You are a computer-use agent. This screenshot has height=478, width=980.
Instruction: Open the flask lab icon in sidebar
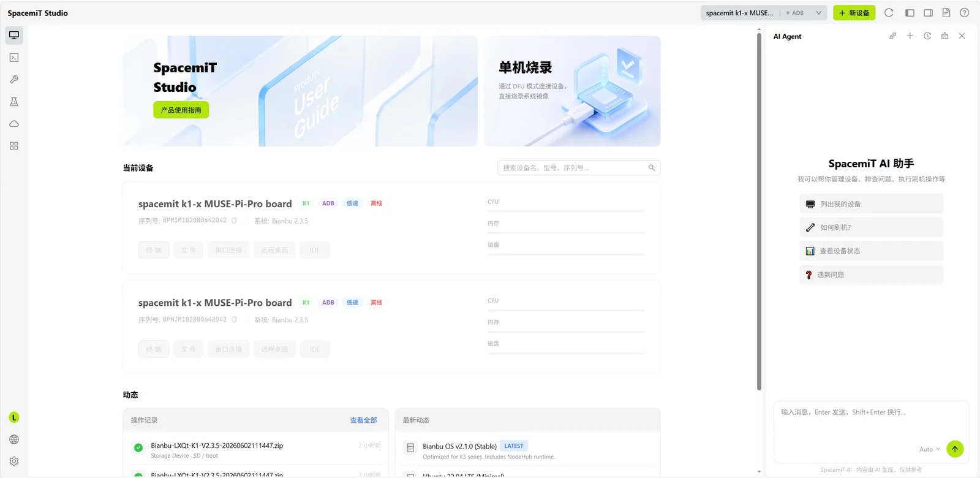(x=14, y=102)
